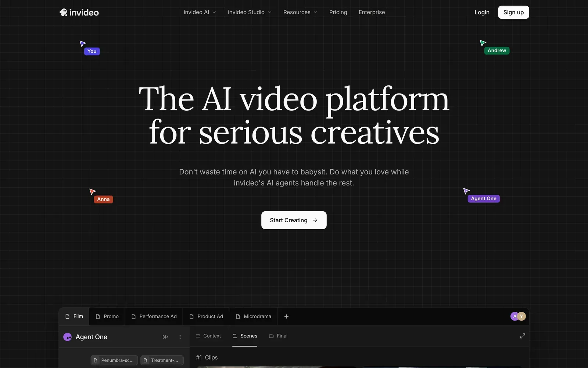This screenshot has width=588, height=368.
Task: Click the Agent One avatar icon
Action: pyautogui.click(x=68, y=337)
